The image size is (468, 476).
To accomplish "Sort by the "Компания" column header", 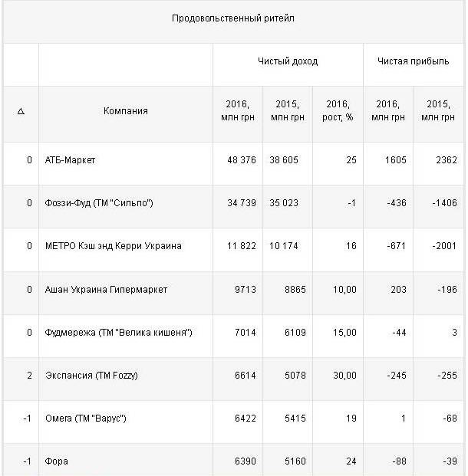I will (x=126, y=111).
